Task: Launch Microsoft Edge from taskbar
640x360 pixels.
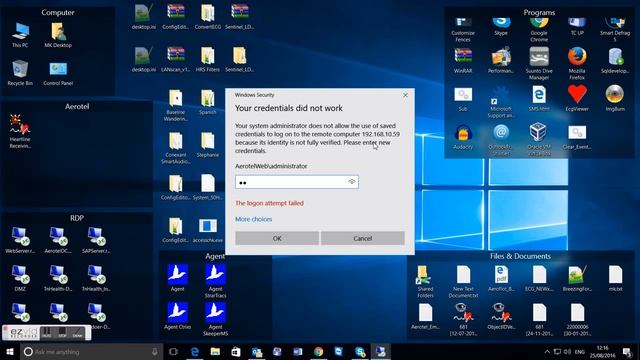Action: point(195,351)
